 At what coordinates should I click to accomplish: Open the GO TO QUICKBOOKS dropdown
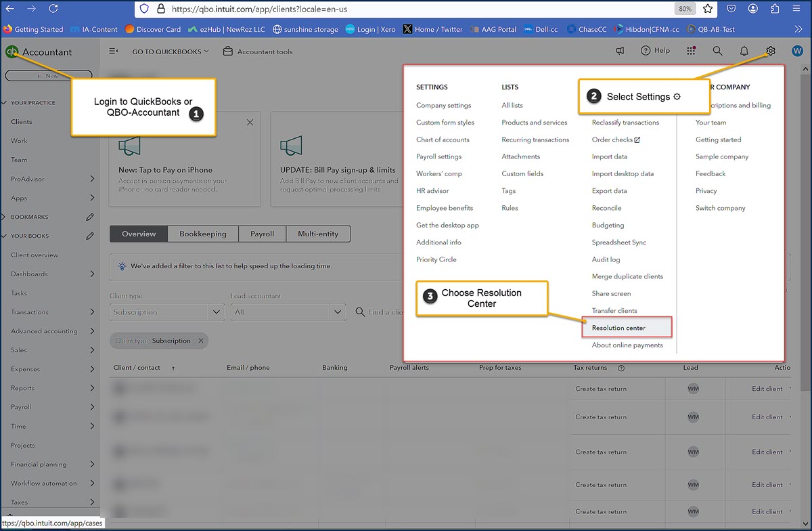(171, 51)
